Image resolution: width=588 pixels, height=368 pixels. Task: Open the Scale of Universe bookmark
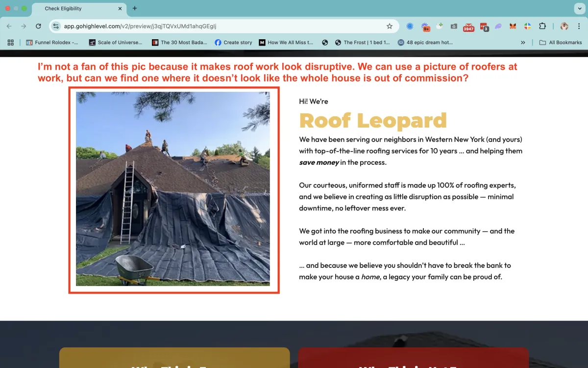115,43
